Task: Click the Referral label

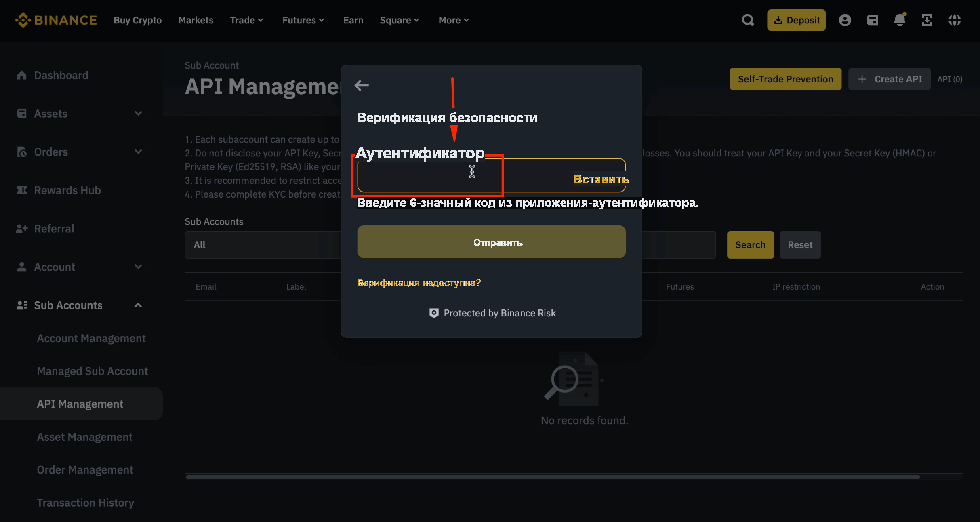Action: (54, 229)
